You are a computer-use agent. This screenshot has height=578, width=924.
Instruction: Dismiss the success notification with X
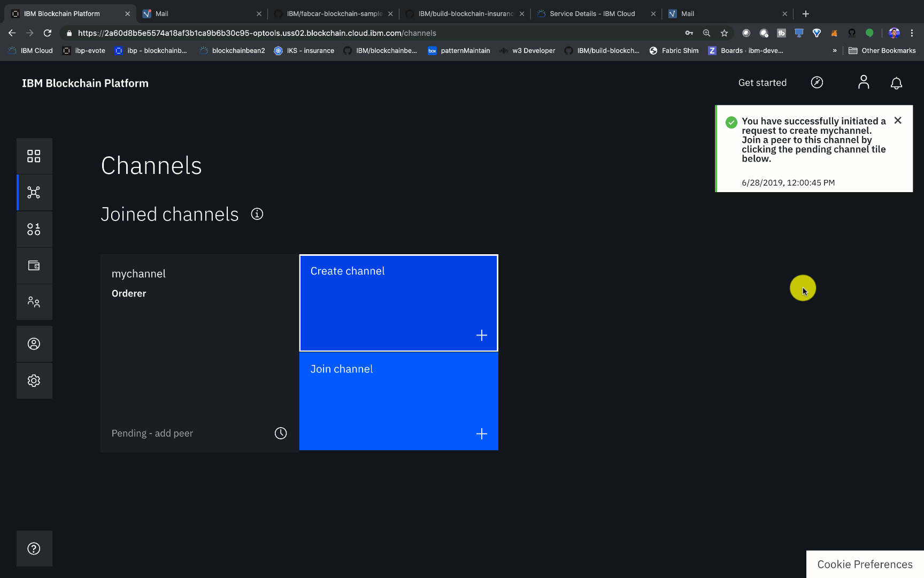coord(898,120)
